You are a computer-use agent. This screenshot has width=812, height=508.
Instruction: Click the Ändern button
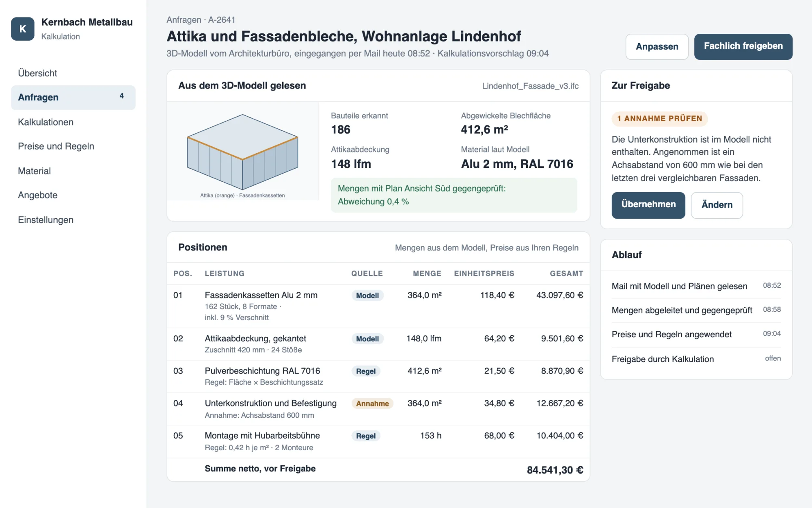pyautogui.click(x=717, y=205)
